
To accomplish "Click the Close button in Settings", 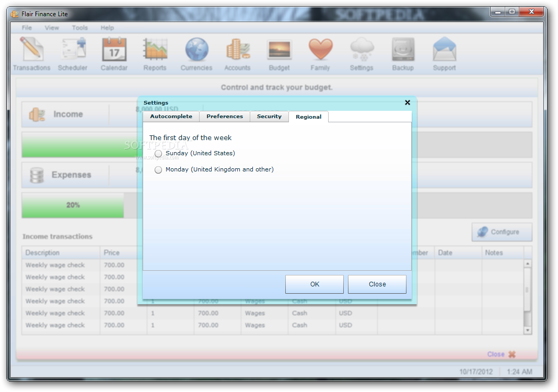I will coord(377,284).
